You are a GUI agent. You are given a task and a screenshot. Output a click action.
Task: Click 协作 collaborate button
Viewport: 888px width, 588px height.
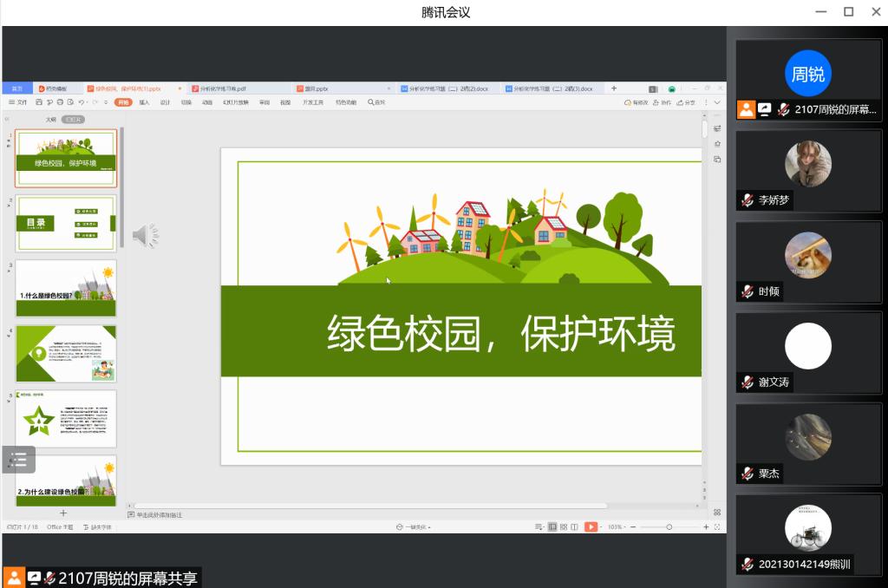click(x=663, y=102)
